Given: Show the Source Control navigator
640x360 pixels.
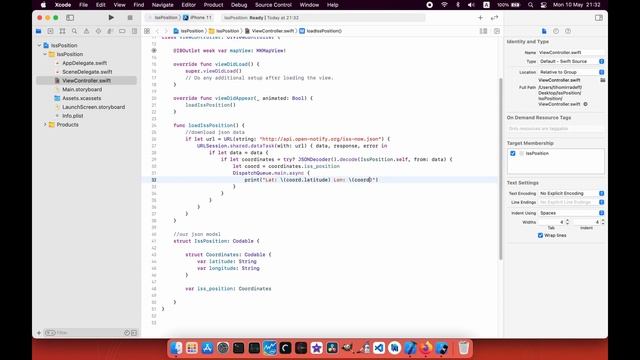Looking at the screenshot, I should click(x=50, y=31).
